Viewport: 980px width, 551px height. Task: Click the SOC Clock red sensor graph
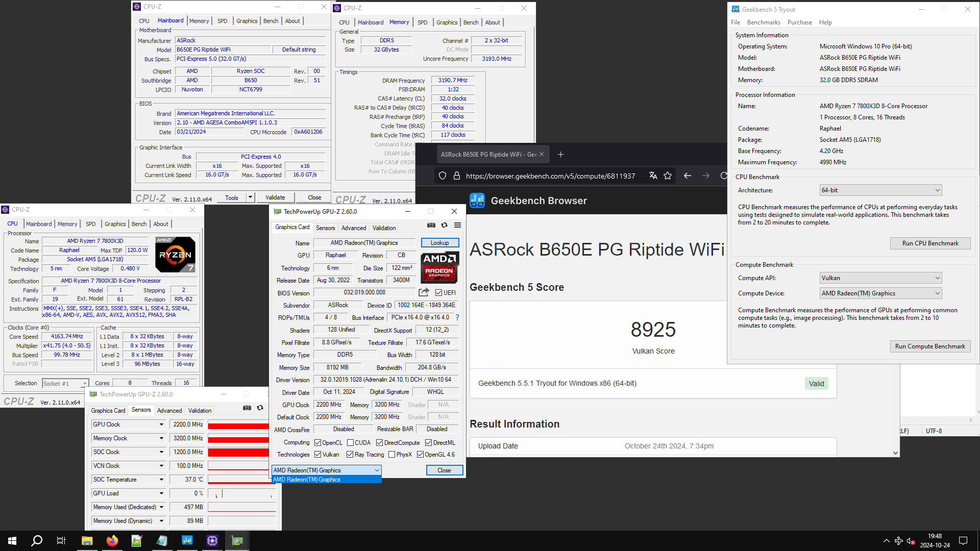(238, 452)
